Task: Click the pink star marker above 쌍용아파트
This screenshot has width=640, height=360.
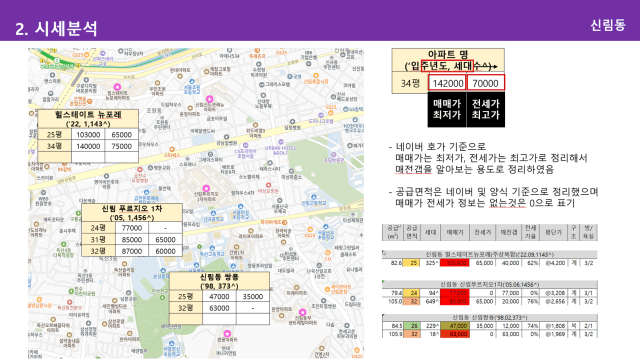Action: point(227,333)
